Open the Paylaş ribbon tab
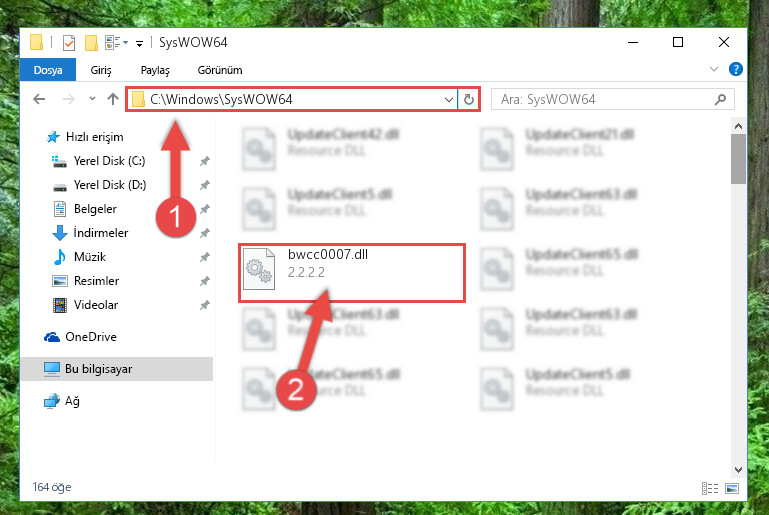The width and height of the screenshot is (769, 515). pos(155,70)
